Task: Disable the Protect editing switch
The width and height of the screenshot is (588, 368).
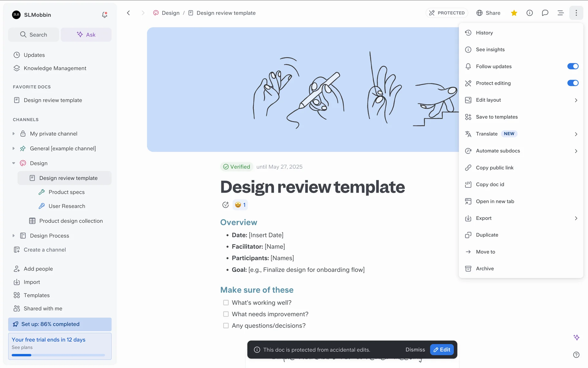Action: tap(572, 83)
